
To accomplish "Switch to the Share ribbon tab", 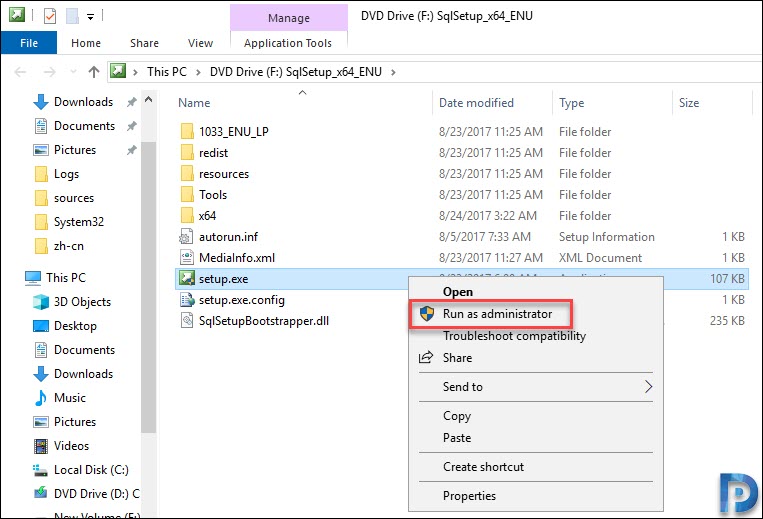I will point(144,43).
